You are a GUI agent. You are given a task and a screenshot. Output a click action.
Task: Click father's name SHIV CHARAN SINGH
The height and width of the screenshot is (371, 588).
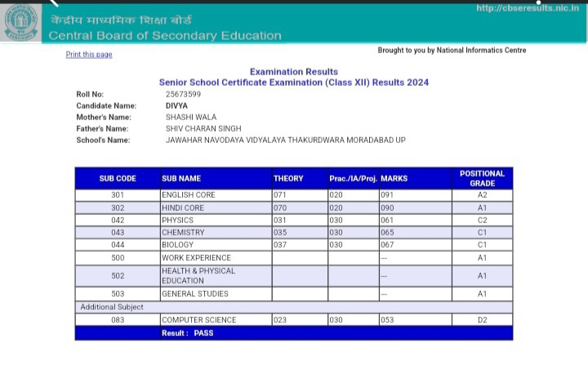[203, 128]
